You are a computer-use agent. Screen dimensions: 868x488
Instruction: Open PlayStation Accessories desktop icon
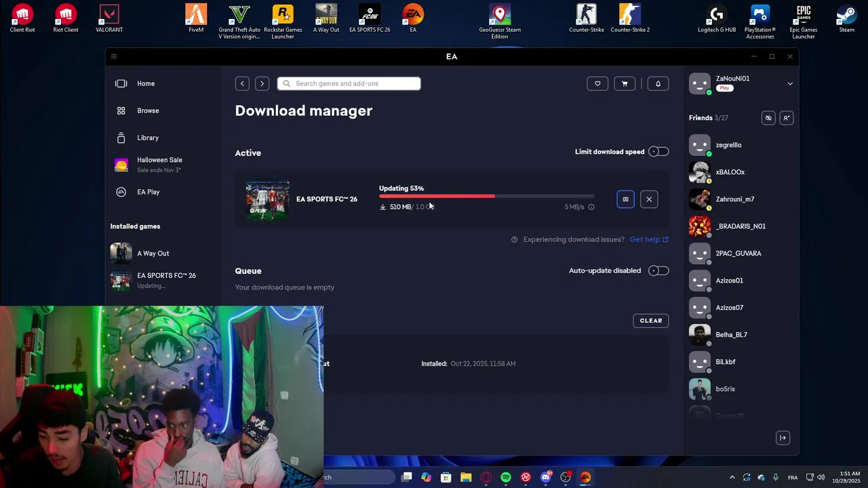pos(760,22)
